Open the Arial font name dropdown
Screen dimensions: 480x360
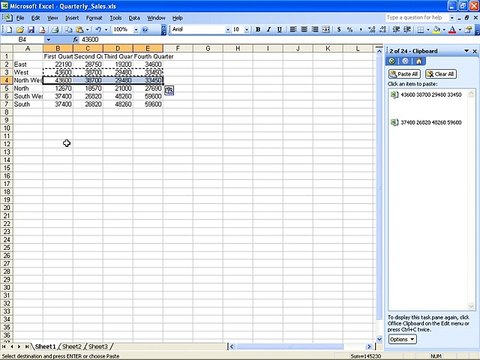point(228,30)
